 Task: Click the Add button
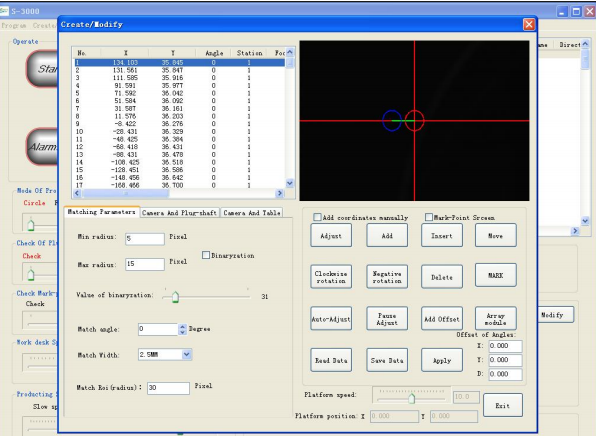click(387, 235)
